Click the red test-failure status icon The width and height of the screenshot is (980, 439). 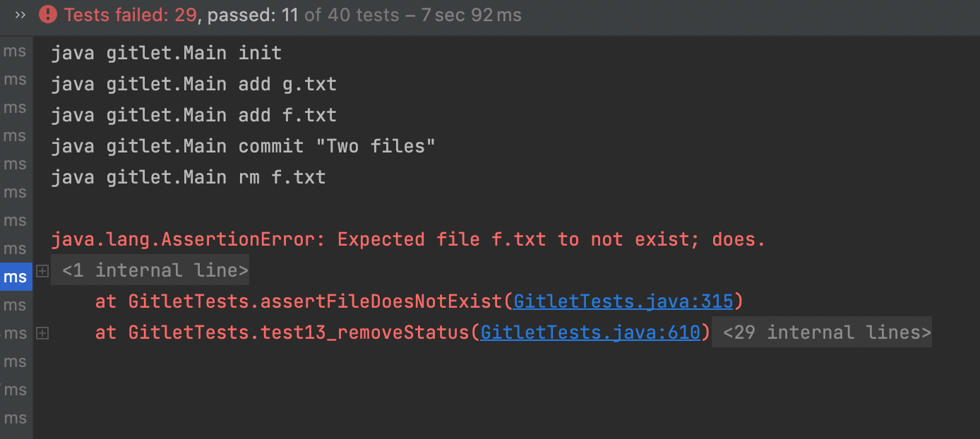pyautogui.click(x=48, y=15)
